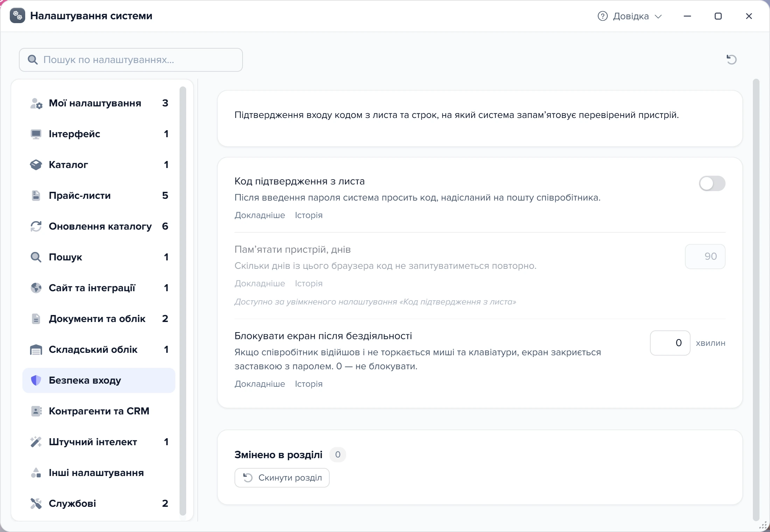
Task: Click the refresh icon beside Оновлення каталогу
Action: pos(36,226)
